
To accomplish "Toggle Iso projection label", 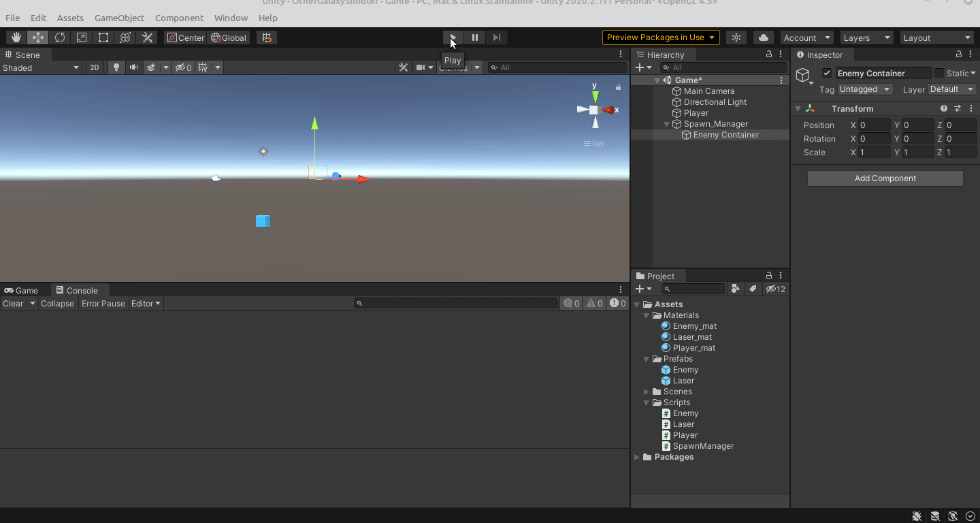I will [x=593, y=144].
